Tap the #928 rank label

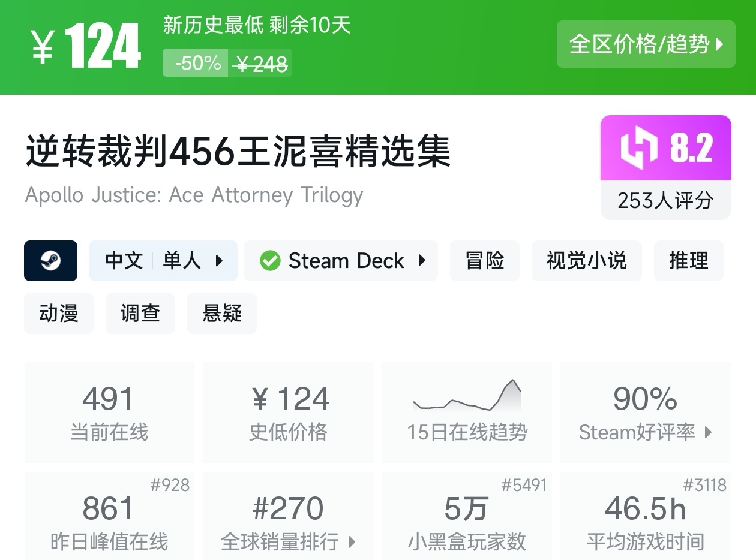(x=170, y=485)
